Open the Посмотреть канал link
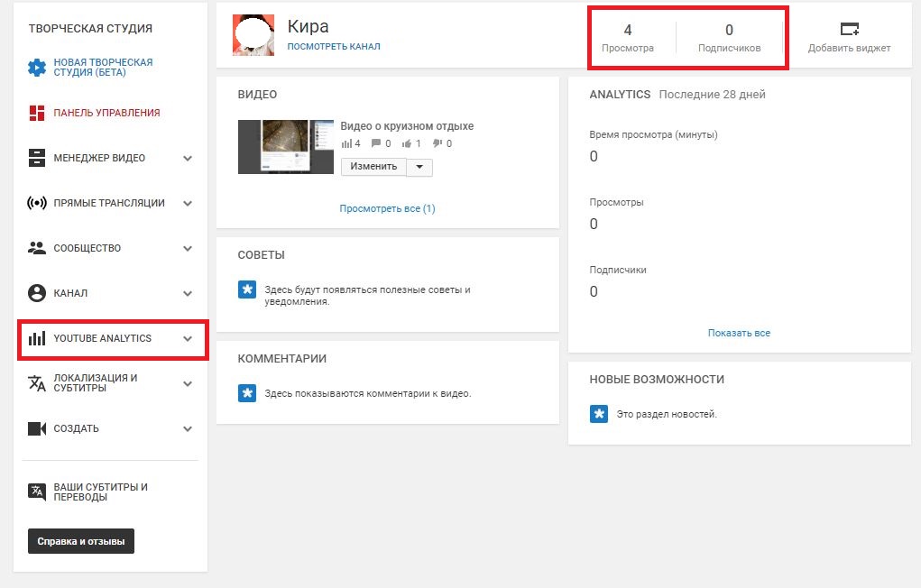 (334, 47)
